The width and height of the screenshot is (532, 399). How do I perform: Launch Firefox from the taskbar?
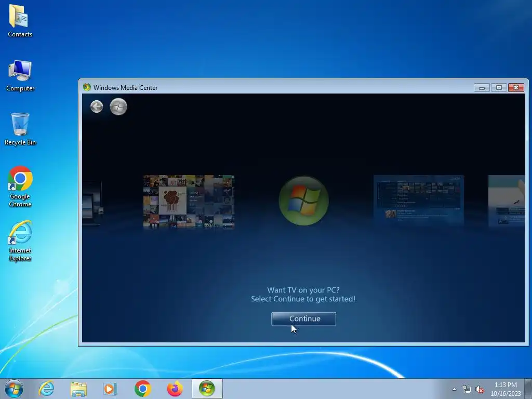click(175, 389)
